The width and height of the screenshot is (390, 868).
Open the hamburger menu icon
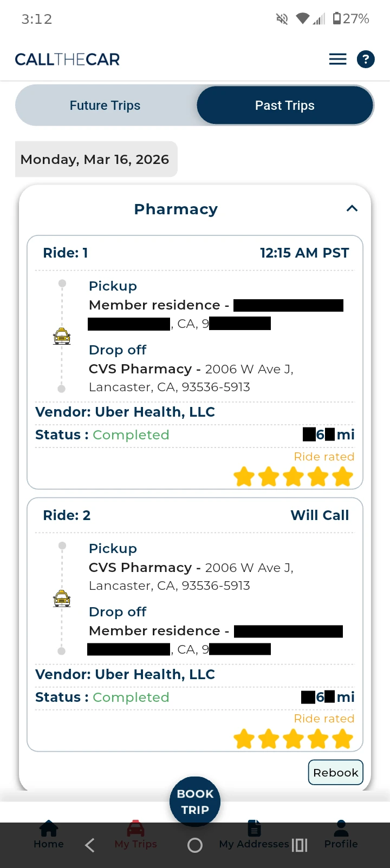337,59
